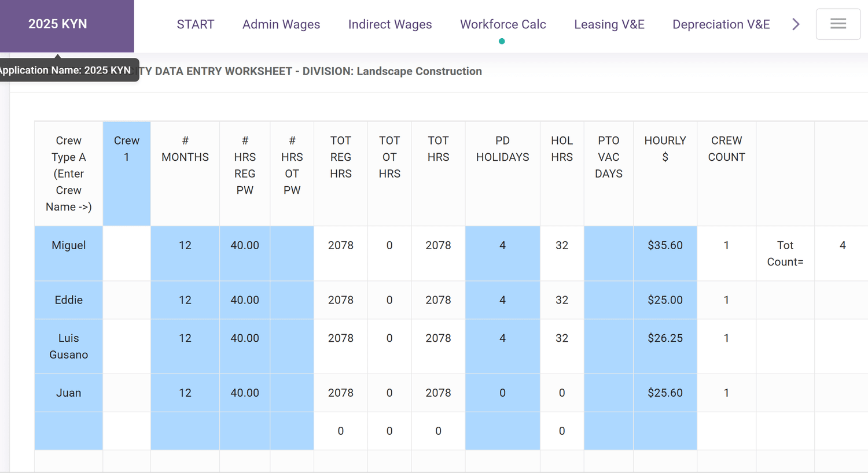868x473 pixels.
Task: Edit Eddie's months value 12
Action: tap(185, 300)
